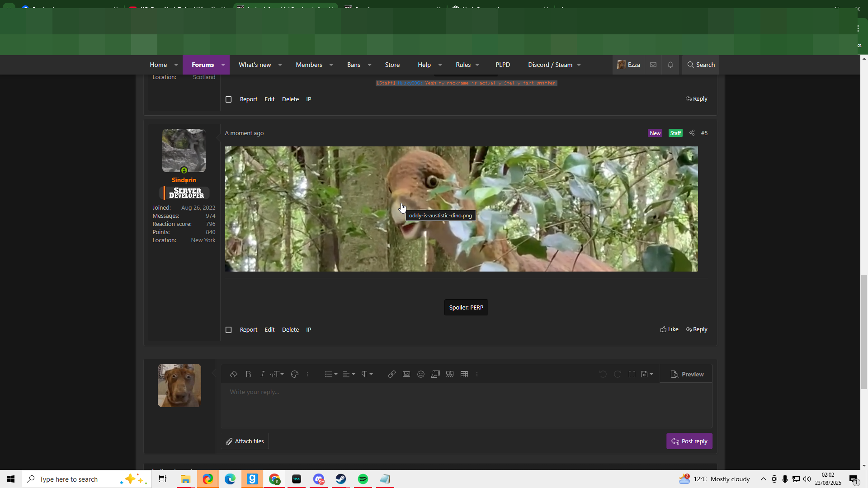Viewport: 868px width, 488px height.
Task: Open the Bans nav item
Action: pos(354,65)
